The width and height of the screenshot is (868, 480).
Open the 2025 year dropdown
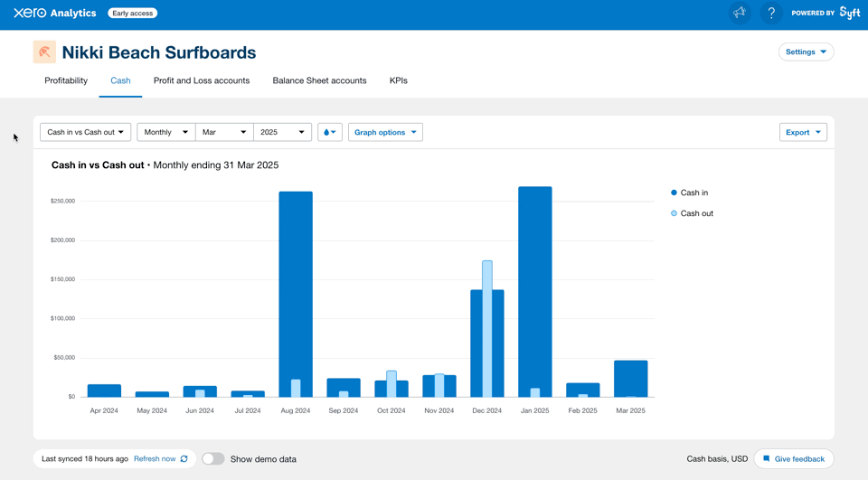pos(282,132)
